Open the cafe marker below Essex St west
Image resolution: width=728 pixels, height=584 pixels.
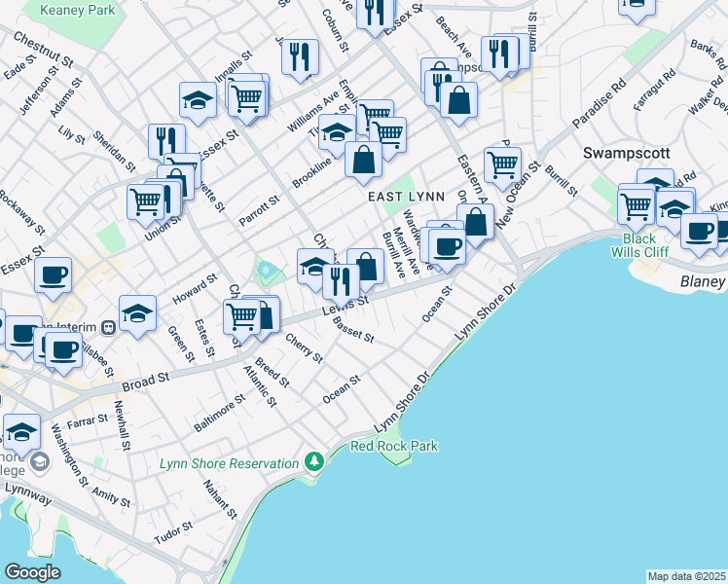coord(53,275)
